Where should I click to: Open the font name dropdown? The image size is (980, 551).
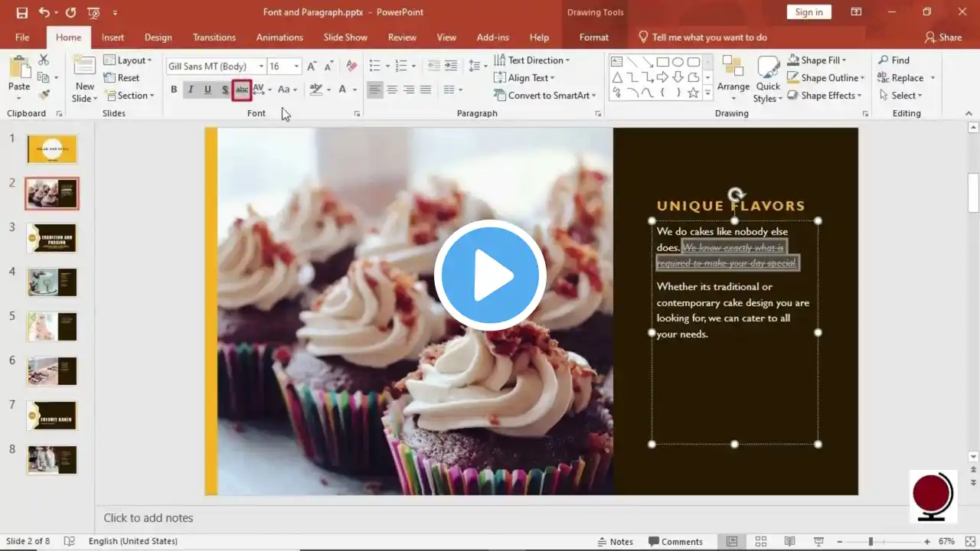pyautogui.click(x=261, y=67)
